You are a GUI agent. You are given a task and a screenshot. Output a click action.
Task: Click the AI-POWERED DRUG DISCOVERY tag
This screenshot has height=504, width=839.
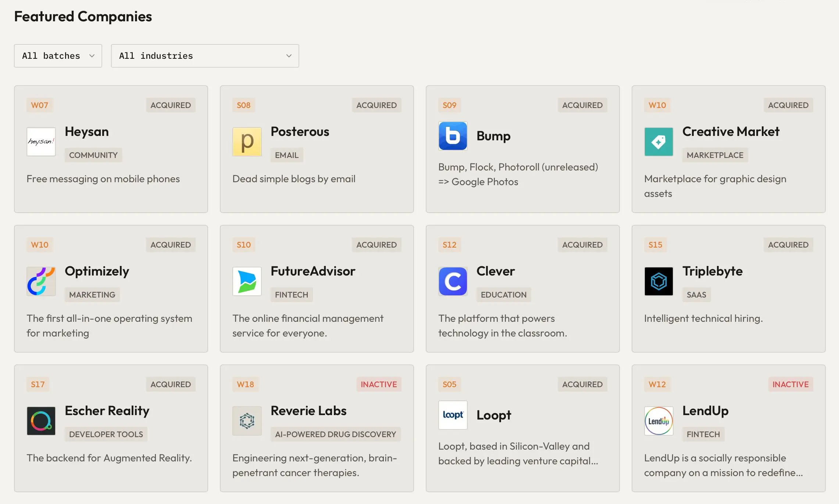coord(336,434)
